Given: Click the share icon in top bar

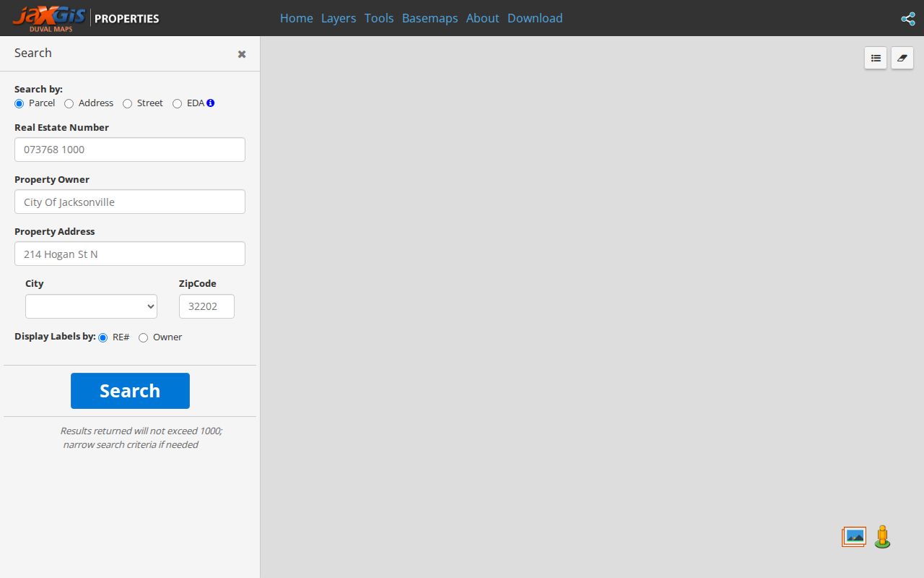Looking at the screenshot, I should (908, 19).
